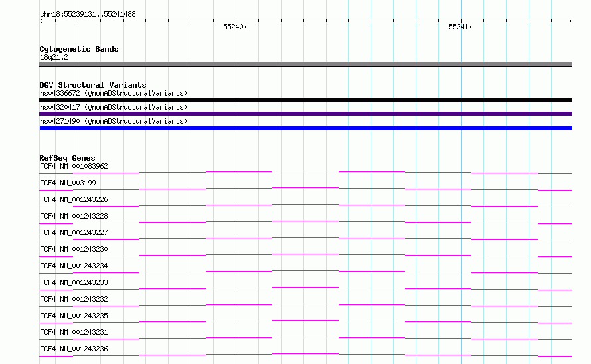Click the purple nsv4320417 variant bar
This screenshot has width=591, height=364.
coord(305,114)
